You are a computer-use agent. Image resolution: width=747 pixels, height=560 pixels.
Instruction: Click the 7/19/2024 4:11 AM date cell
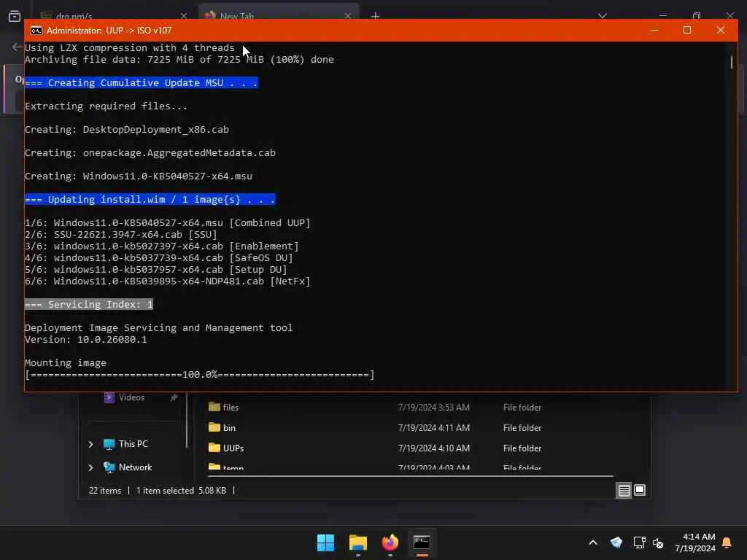click(x=434, y=428)
